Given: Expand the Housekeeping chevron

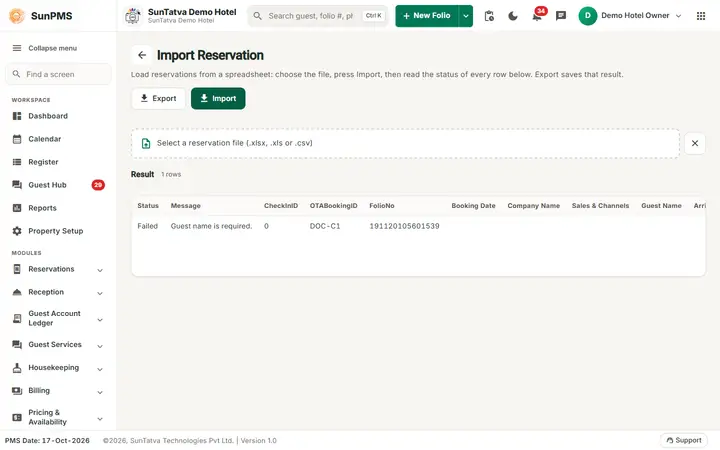Looking at the screenshot, I should pyautogui.click(x=100, y=369).
